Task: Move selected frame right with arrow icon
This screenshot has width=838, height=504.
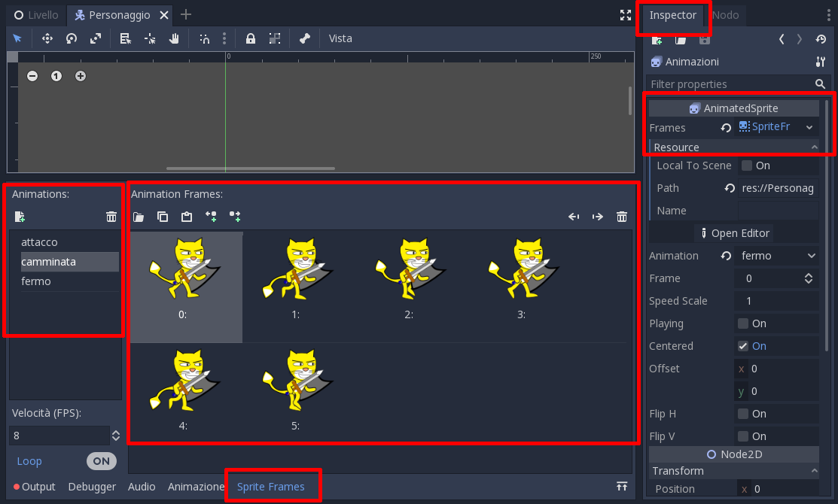Action: (x=598, y=216)
